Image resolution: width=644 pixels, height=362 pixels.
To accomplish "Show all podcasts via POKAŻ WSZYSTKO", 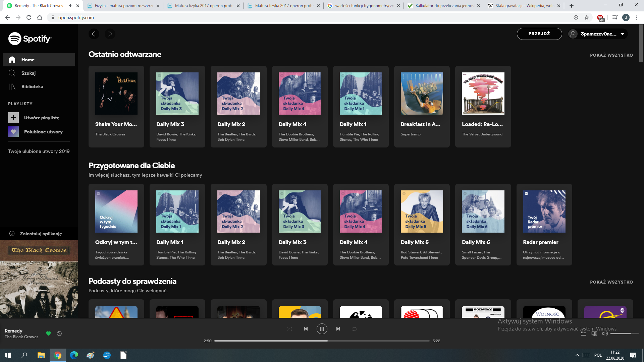I will click(x=611, y=282).
